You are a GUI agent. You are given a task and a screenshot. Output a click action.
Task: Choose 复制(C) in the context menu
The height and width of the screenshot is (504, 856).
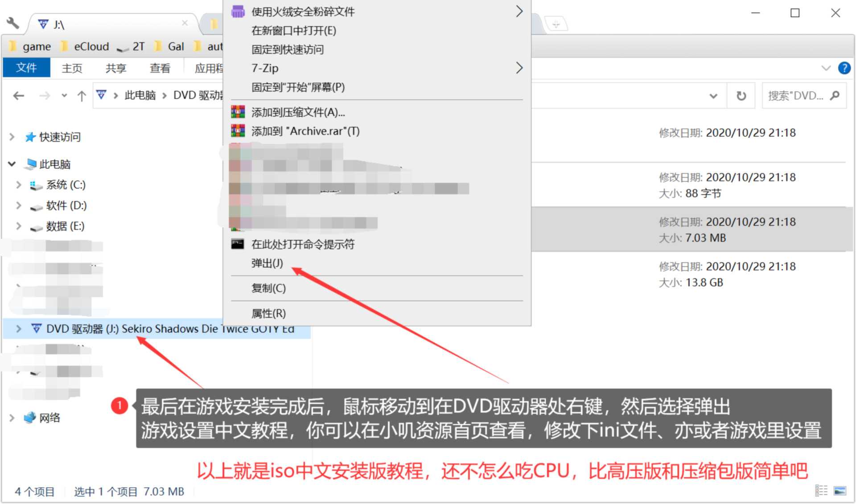pos(377,288)
